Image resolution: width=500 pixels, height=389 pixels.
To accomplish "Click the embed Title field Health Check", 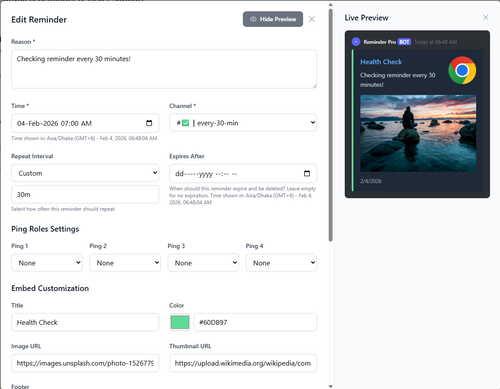I will pos(85,322).
